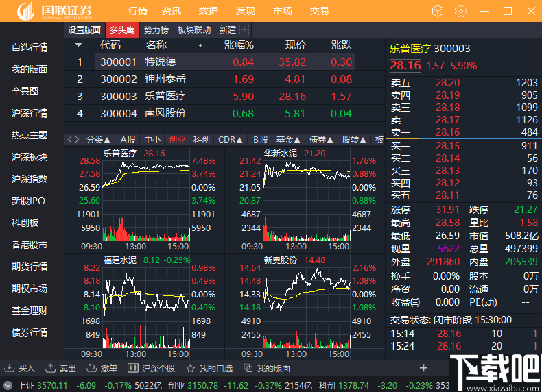The image size is (542, 392).
Task: Click the plus icon in bottom toolbar
Action: click(x=423, y=368)
